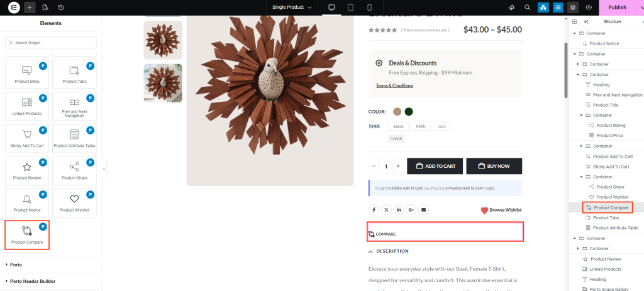Open the Finder search icon
Screen dimensions: 644x291
[x=527, y=8]
